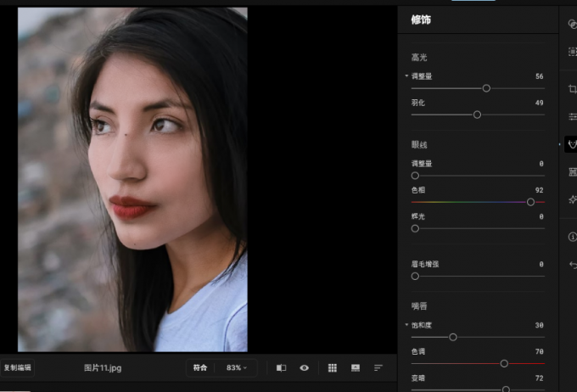Open the 83% zoom dropdown
Image resolution: width=577 pixels, height=392 pixels.
tap(236, 368)
